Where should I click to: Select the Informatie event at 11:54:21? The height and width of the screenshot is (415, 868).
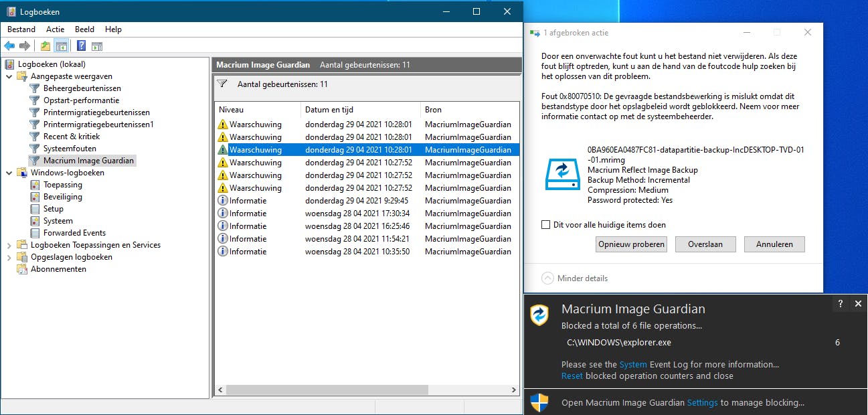tap(367, 239)
